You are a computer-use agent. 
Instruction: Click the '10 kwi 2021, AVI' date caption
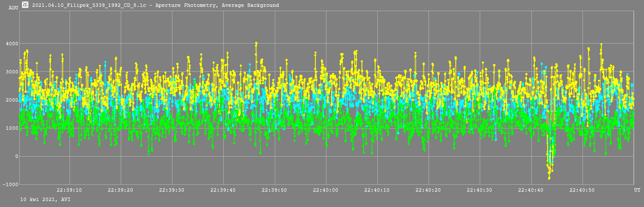(x=45, y=199)
